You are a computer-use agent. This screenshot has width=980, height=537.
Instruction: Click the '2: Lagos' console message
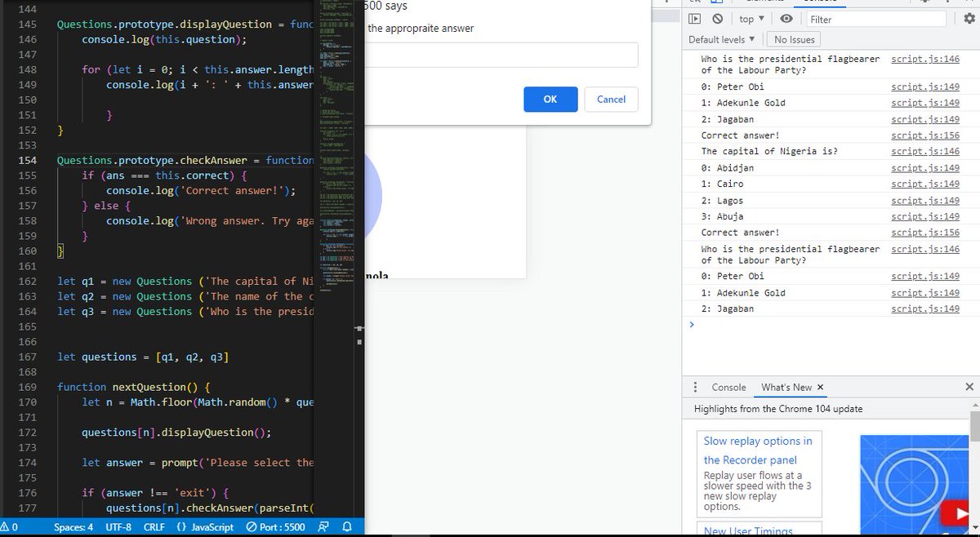pyautogui.click(x=722, y=200)
